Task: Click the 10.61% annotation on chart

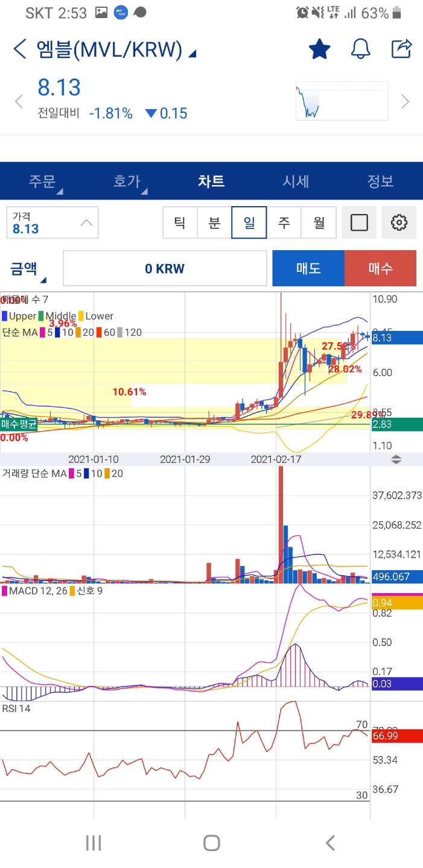Action: point(129,392)
